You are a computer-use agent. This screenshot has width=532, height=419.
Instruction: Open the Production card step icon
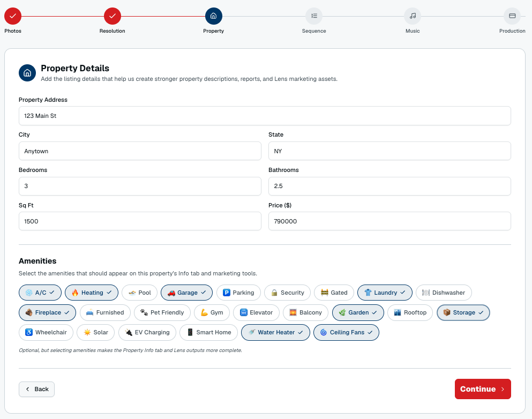click(x=512, y=16)
